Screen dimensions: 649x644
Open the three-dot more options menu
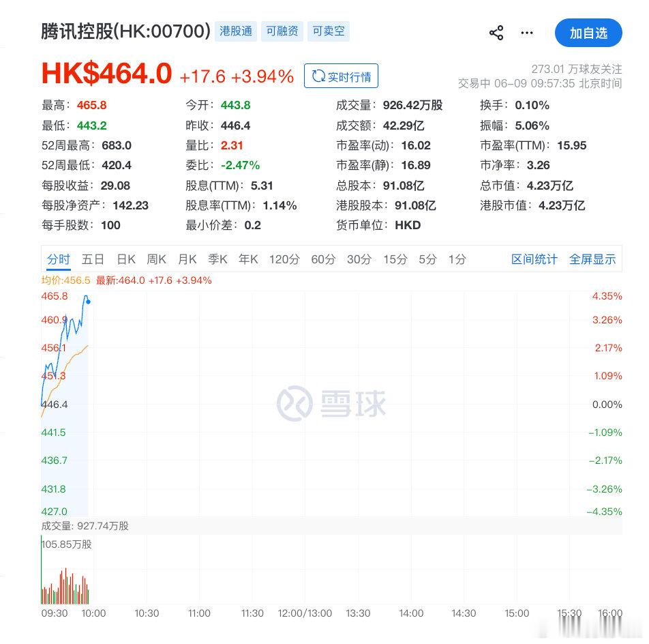tap(526, 33)
